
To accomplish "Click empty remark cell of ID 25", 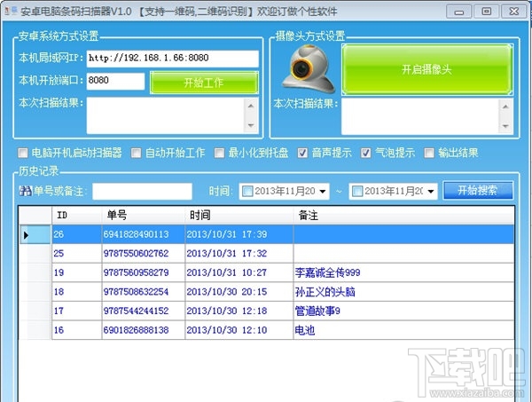I will tap(403, 253).
